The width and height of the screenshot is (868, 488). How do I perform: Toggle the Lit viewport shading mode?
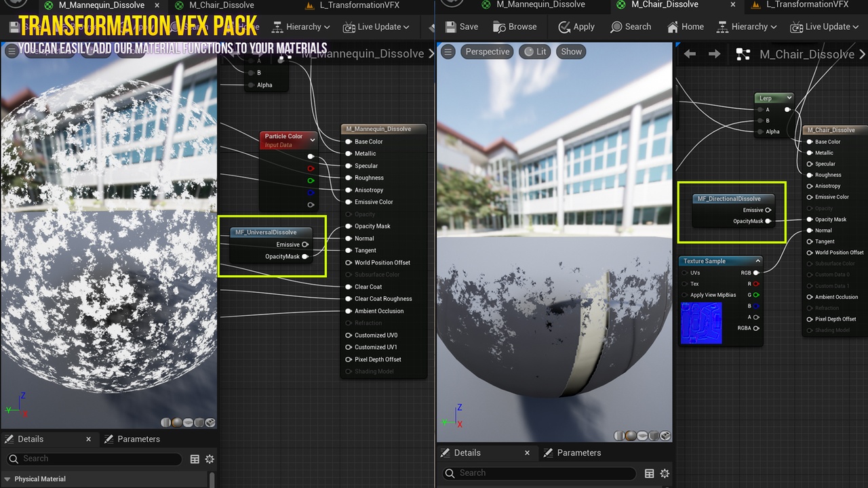[535, 52]
